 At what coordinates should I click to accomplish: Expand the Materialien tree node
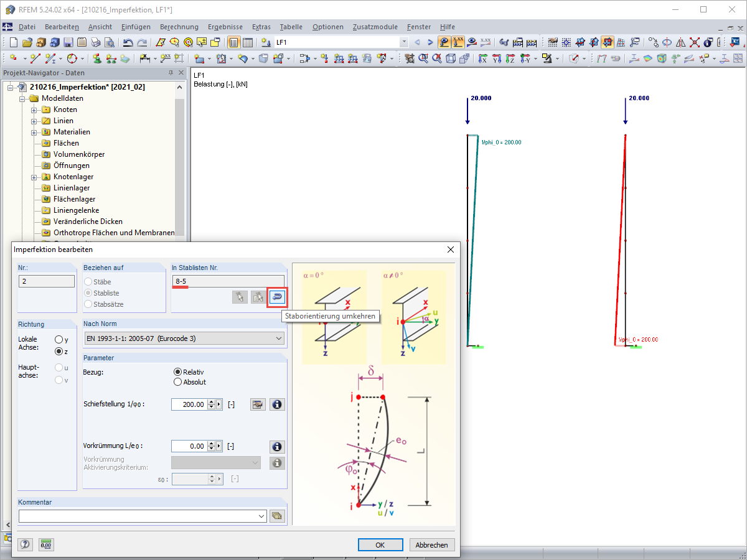tap(34, 132)
